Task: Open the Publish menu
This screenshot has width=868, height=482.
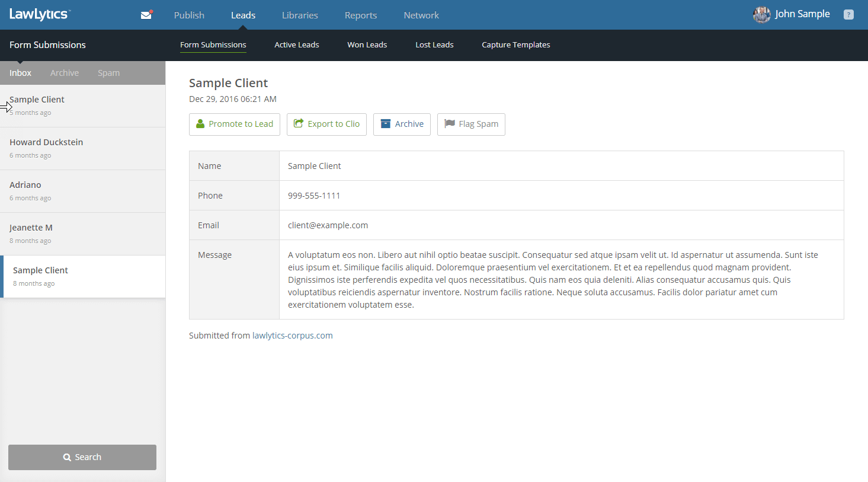Action: pos(189,15)
